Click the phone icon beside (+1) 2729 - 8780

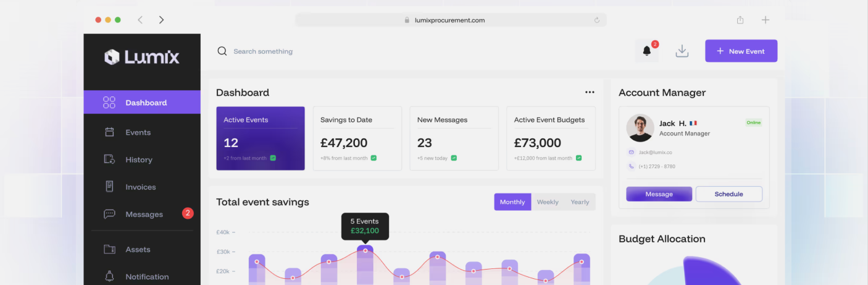tap(631, 166)
